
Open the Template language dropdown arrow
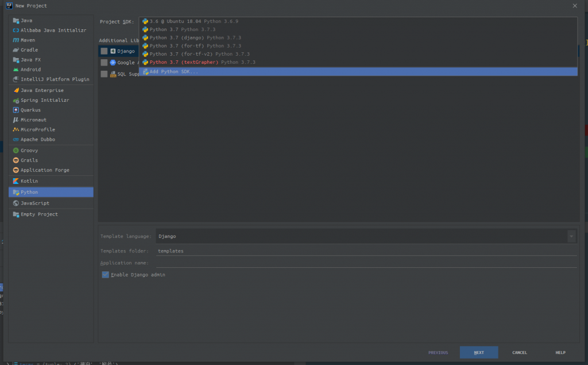coord(571,237)
